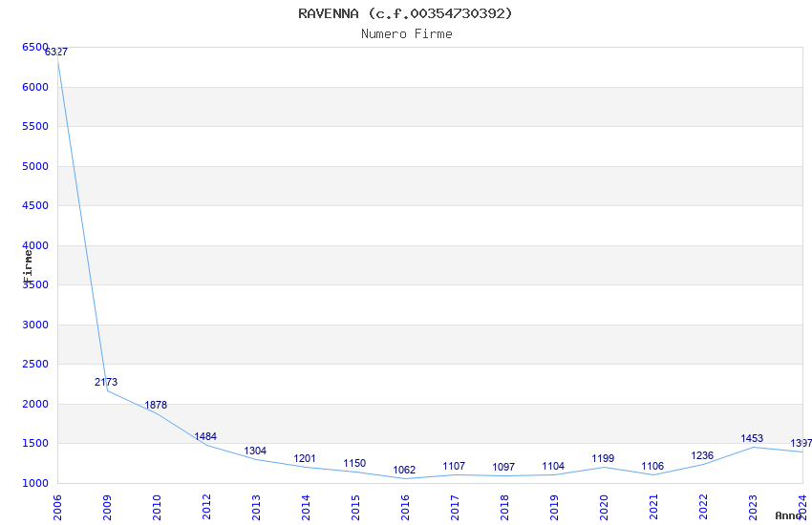The height and width of the screenshot is (525, 812).
Task: Click the x-axis year 2020
Action: click(604, 508)
